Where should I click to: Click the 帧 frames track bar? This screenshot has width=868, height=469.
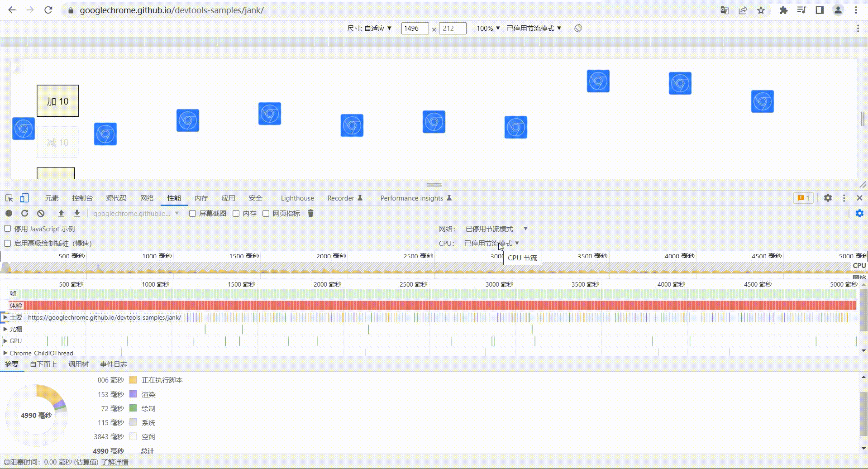tap(432, 293)
